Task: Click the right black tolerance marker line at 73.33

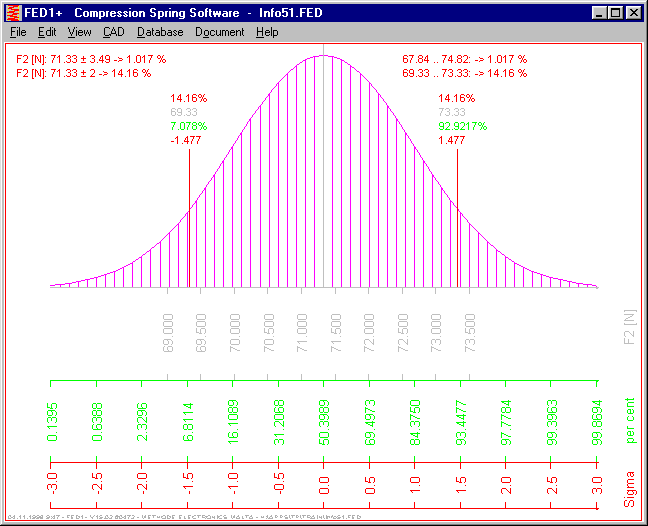Action: [x=457, y=220]
